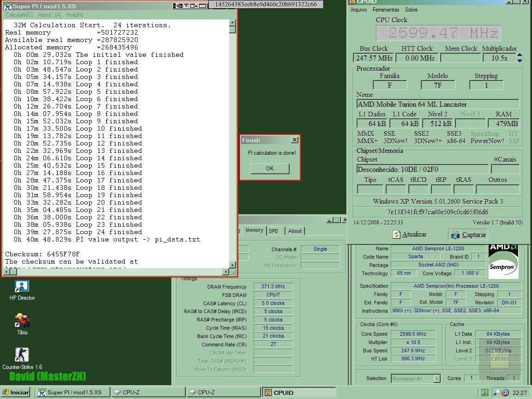This screenshot has width=532, height=399.
Task: Click the send-to-display arrow title bar icon
Action: [x=194, y=6]
